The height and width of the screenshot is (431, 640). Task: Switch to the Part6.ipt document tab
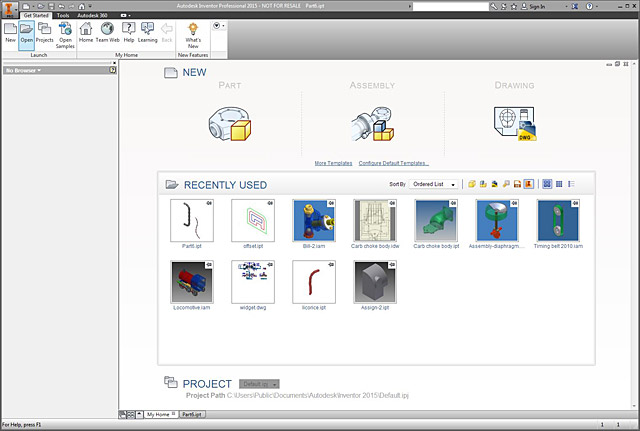[x=192, y=414]
